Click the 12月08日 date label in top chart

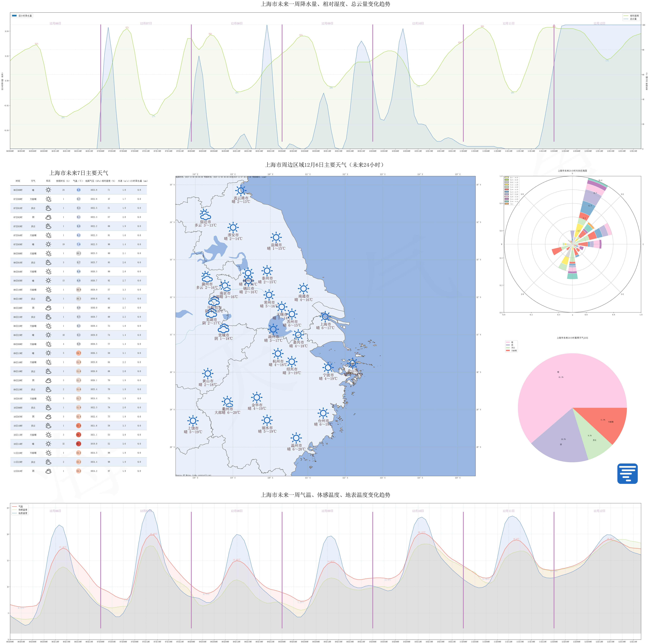point(237,23)
